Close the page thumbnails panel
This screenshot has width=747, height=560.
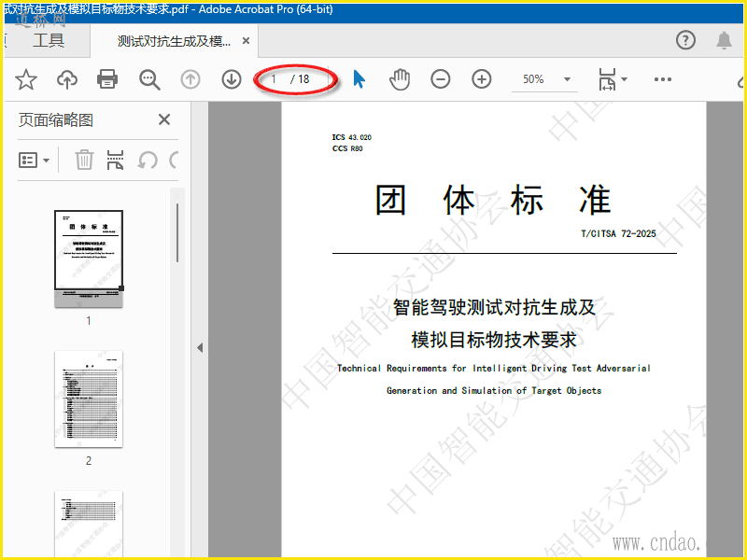(164, 119)
